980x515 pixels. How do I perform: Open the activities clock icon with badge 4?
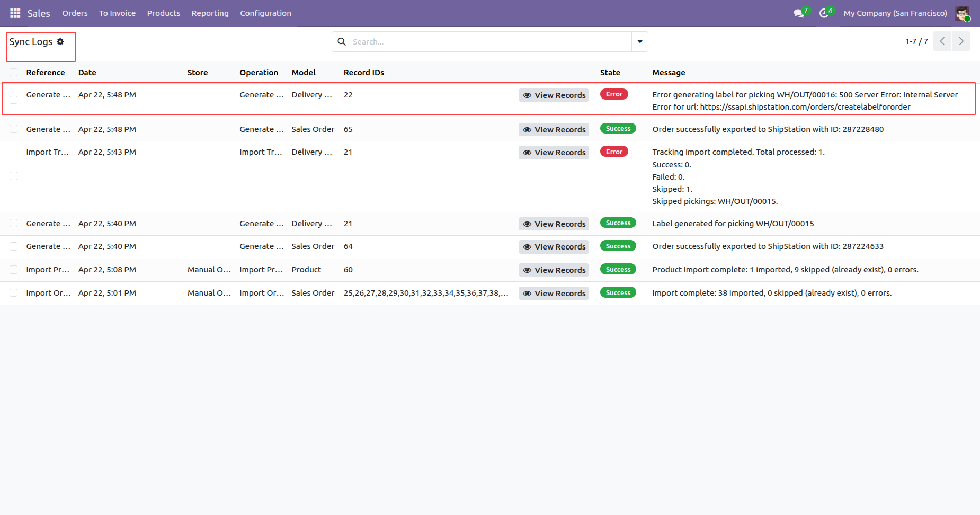point(825,13)
